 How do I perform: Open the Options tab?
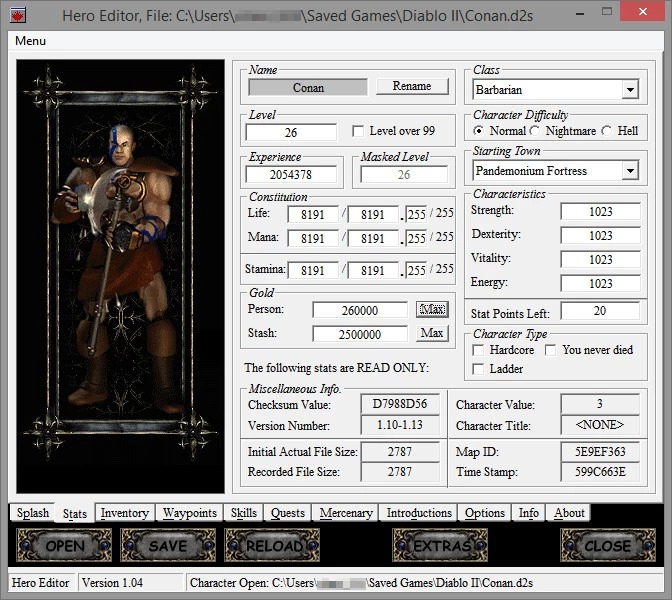485,513
